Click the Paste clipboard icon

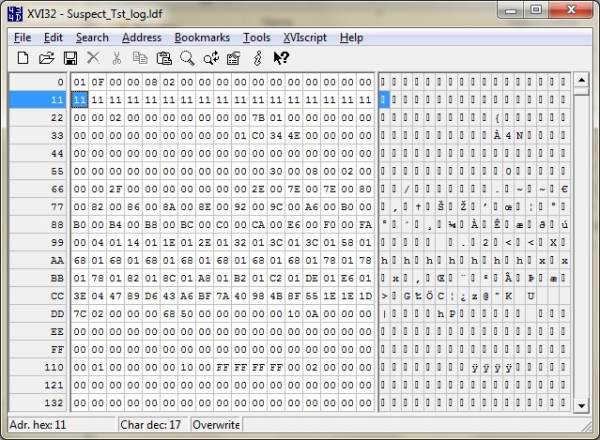tap(163, 59)
